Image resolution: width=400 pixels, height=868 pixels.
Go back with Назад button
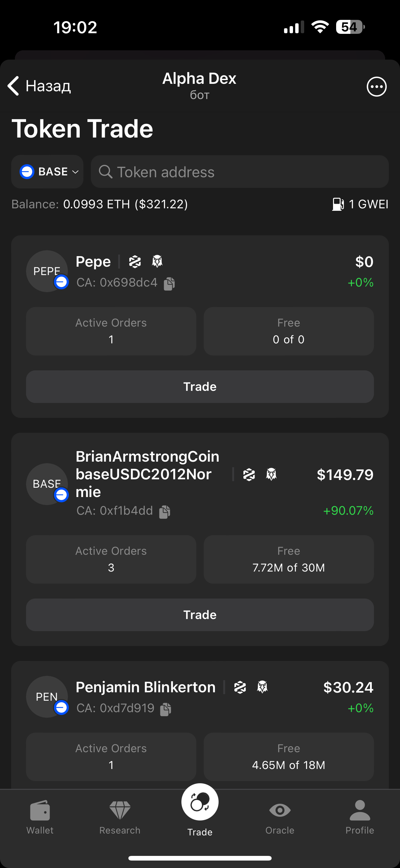tap(39, 86)
